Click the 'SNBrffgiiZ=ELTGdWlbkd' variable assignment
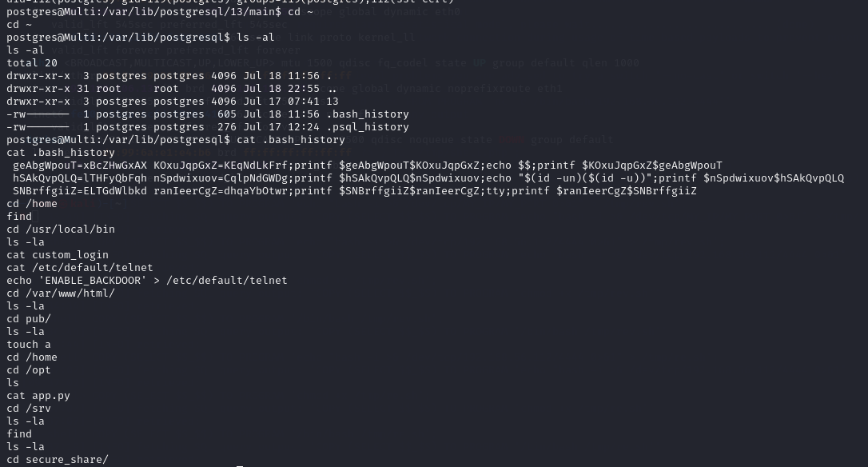 point(80,191)
